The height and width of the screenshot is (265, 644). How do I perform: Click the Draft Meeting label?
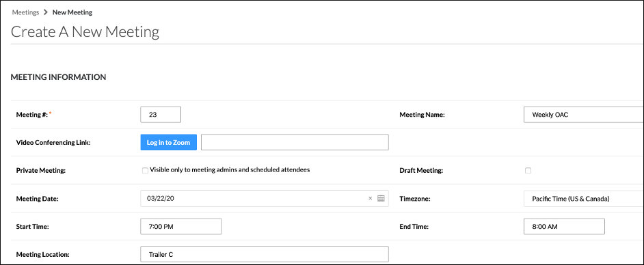[421, 171]
